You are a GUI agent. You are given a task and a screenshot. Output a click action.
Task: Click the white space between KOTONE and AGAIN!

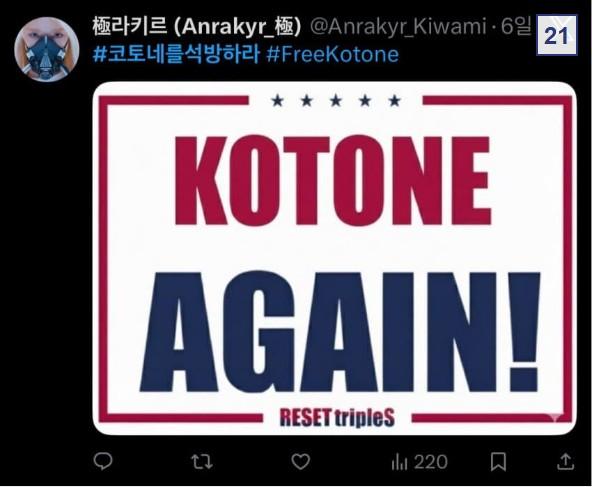click(336, 248)
